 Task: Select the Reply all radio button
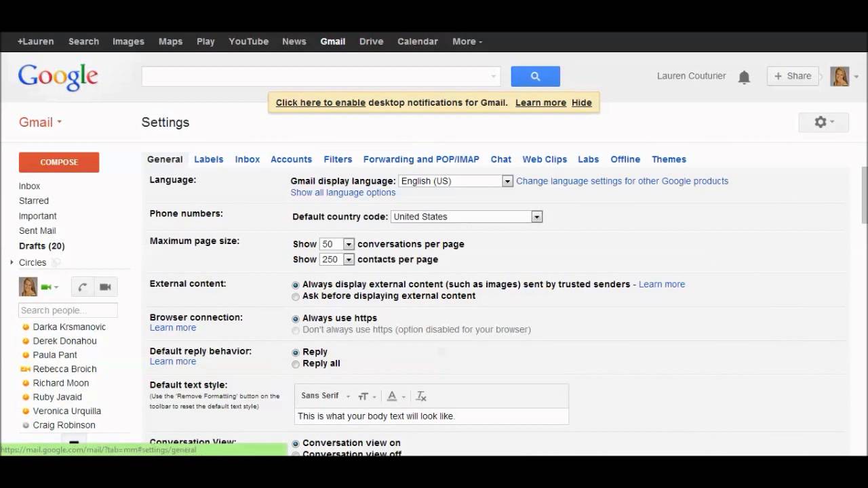point(296,364)
